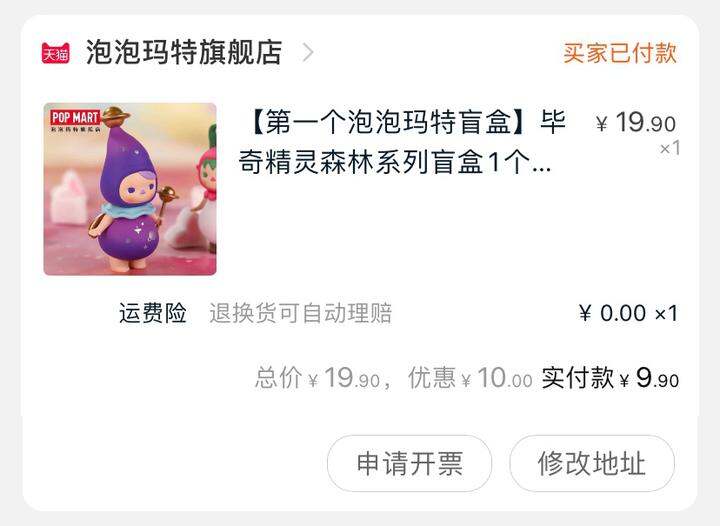Click the golden planet on the figure's head
This screenshot has height=526, width=720.
(117, 116)
